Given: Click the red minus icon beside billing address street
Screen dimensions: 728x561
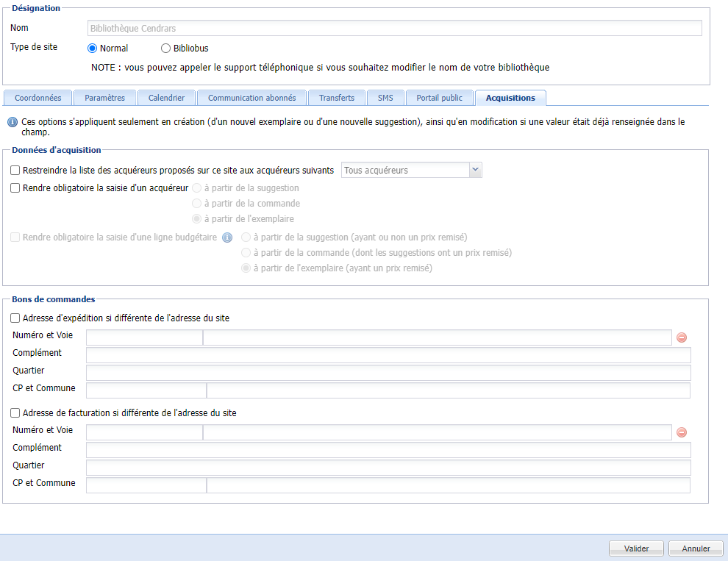Looking at the screenshot, I should [x=682, y=432].
